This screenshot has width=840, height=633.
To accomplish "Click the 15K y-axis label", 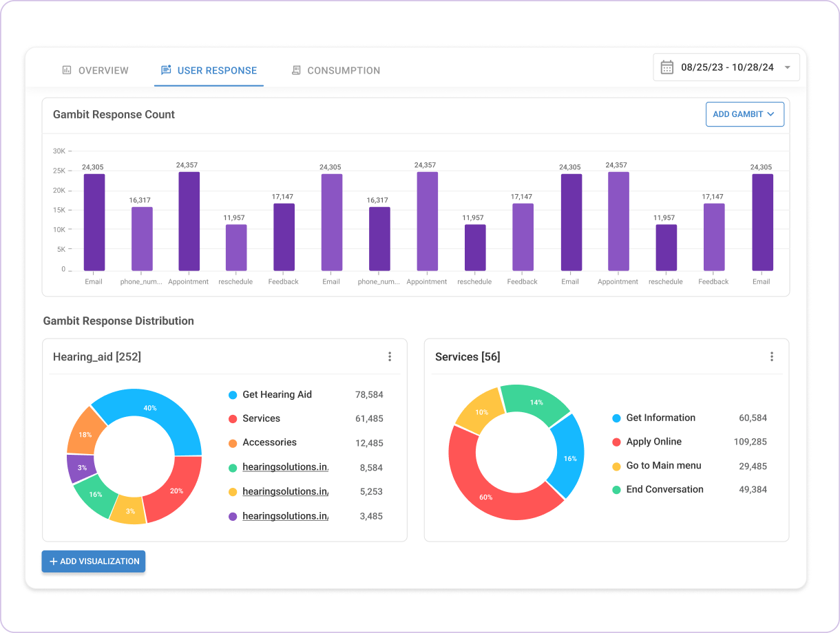I will (x=59, y=210).
